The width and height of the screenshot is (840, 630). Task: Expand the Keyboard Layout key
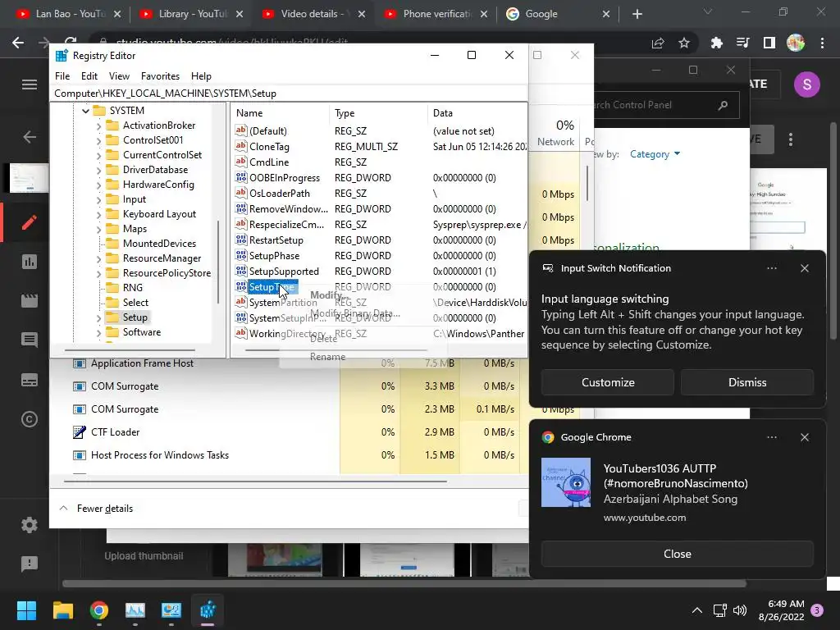(98, 215)
